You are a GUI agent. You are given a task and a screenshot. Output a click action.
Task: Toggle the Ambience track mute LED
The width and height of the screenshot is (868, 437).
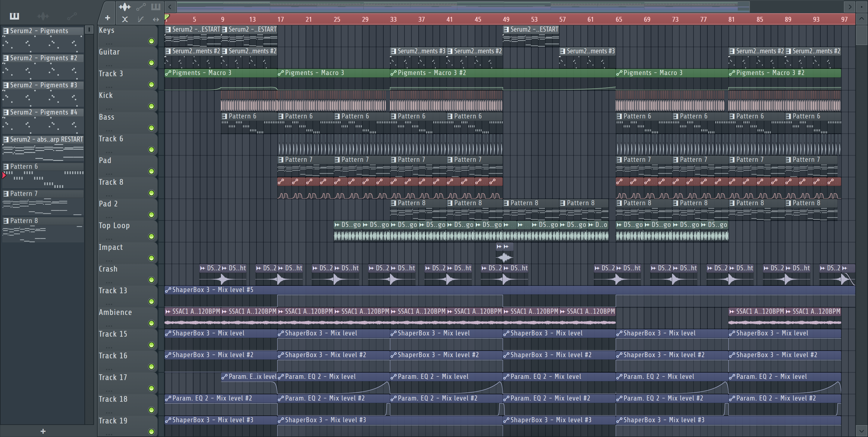(x=151, y=323)
